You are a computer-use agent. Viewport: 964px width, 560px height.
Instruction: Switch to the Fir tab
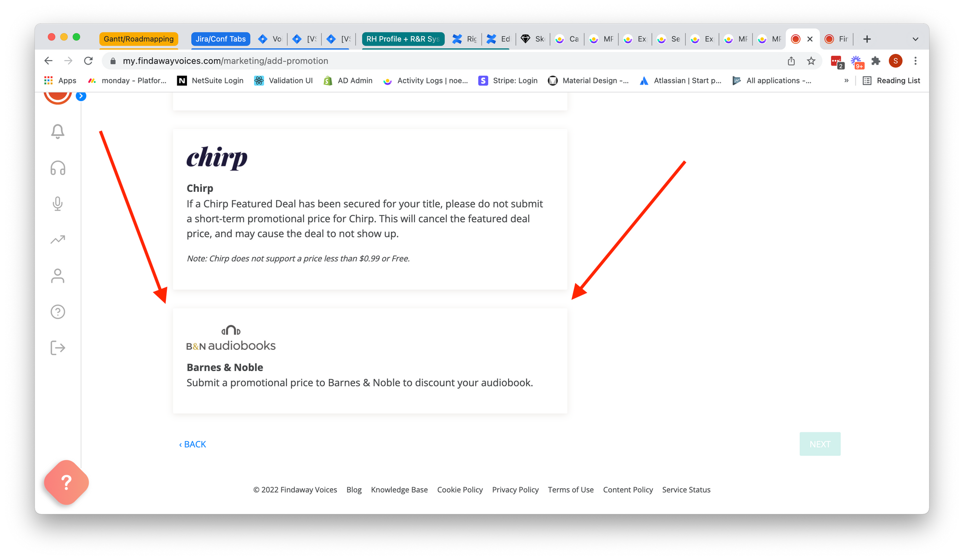coord(836,39)
